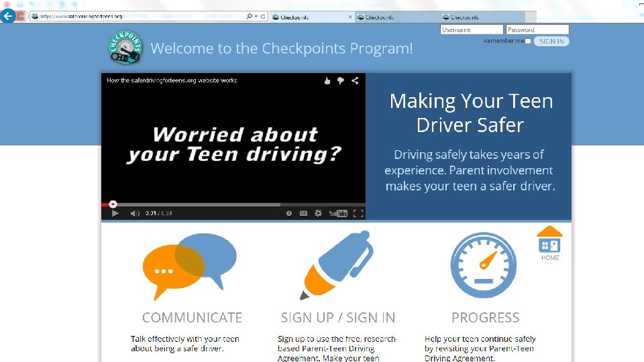Click the browser back arrow button
Image resolution: width=644 pixels, height=362 pixels.
pos(8,16)
